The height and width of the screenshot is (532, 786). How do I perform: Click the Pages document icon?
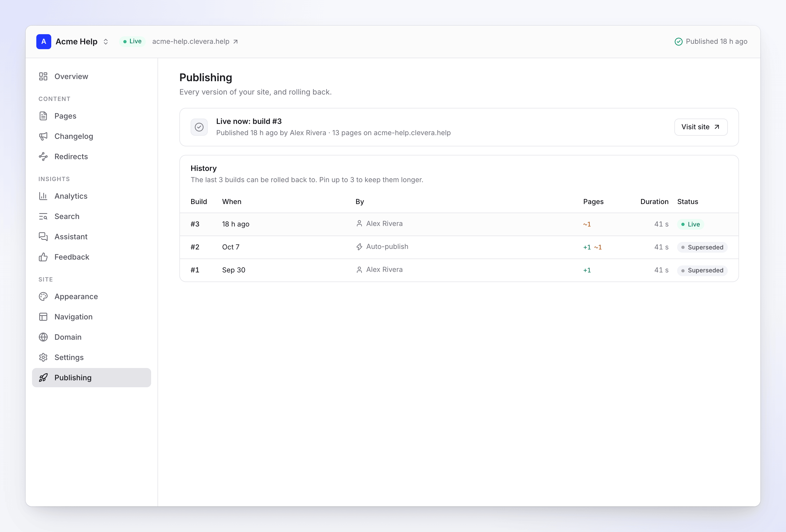(x=43, y=116)
